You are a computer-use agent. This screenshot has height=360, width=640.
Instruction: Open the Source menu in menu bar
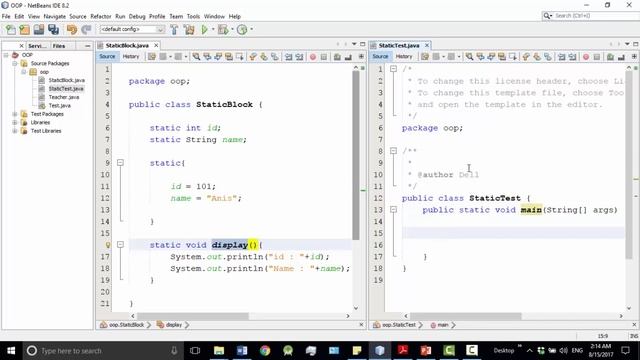[78, 16]
